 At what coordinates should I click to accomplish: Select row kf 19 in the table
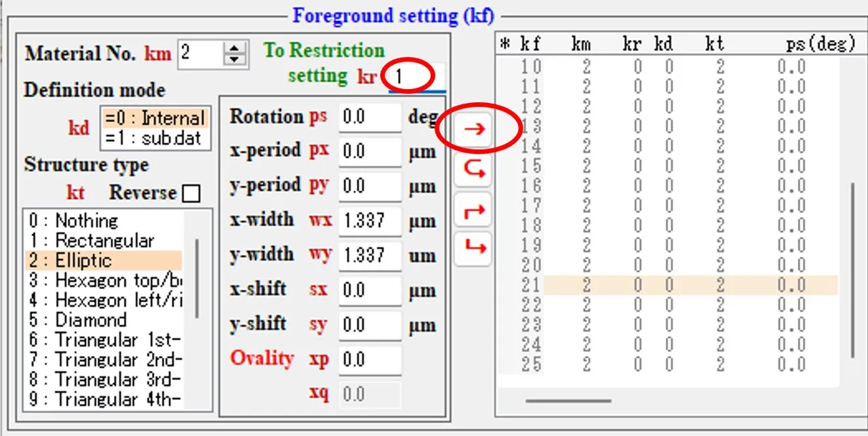pos(668,245)
